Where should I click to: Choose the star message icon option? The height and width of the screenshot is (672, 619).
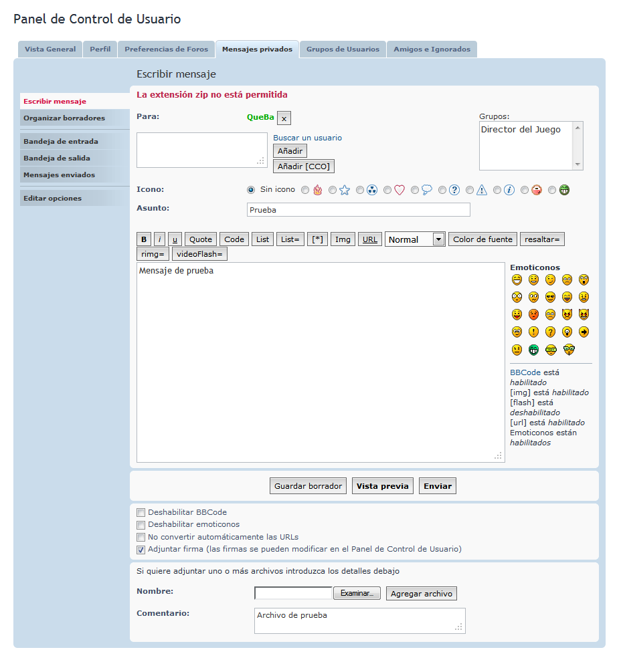pos(333,190)
